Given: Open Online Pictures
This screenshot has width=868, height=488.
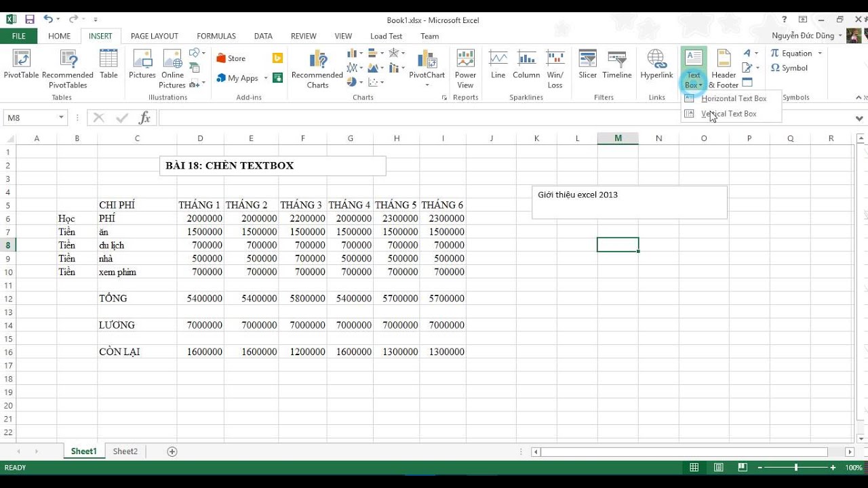Looking at the screenshot, I should tap(172, 68).
